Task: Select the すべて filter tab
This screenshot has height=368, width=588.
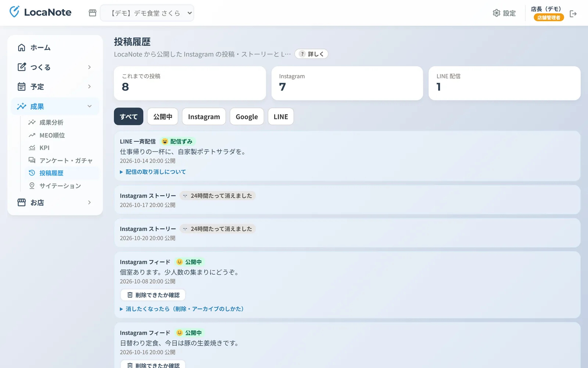Action: [x=129, y=116]
